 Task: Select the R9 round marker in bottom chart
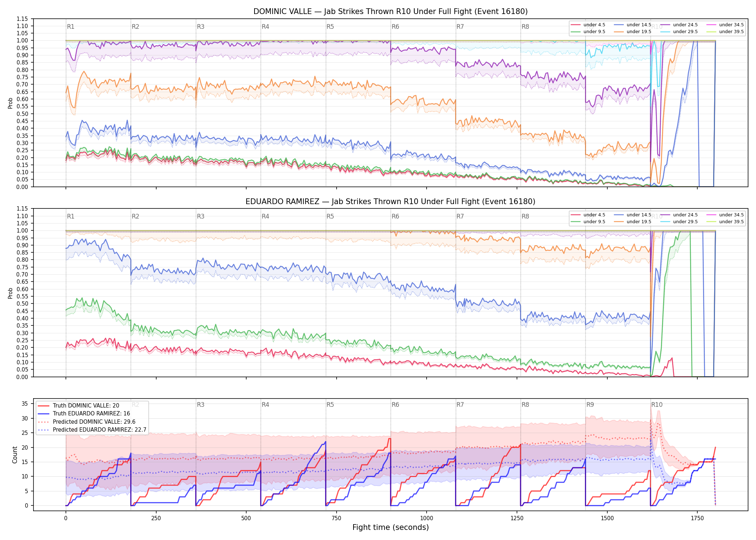pos(590,405)
